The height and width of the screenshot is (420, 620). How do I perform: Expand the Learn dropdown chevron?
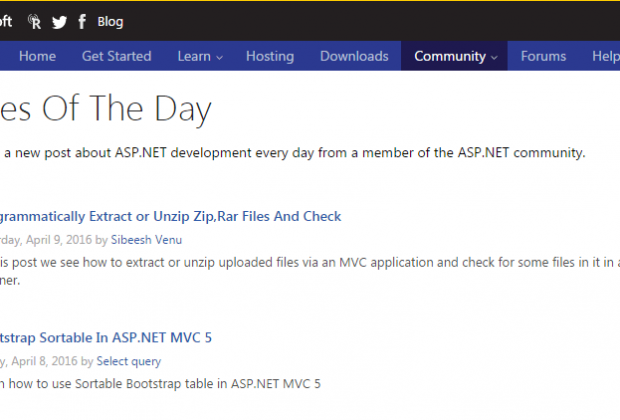click(x=219, y=58)
